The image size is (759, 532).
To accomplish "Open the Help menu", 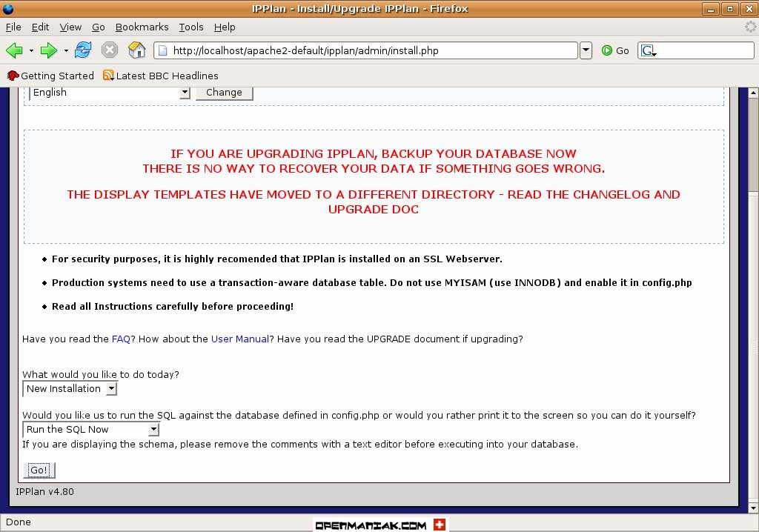I will tap(225, 27).
